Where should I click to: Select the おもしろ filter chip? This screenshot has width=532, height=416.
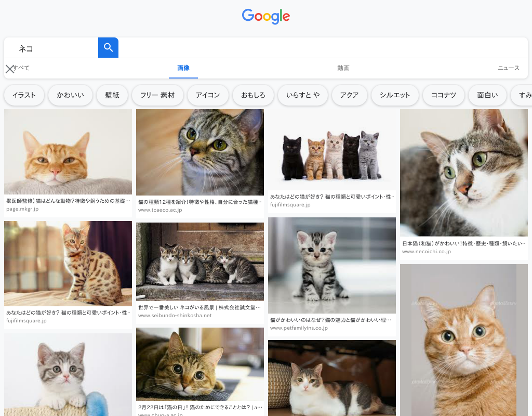point(253,95)
